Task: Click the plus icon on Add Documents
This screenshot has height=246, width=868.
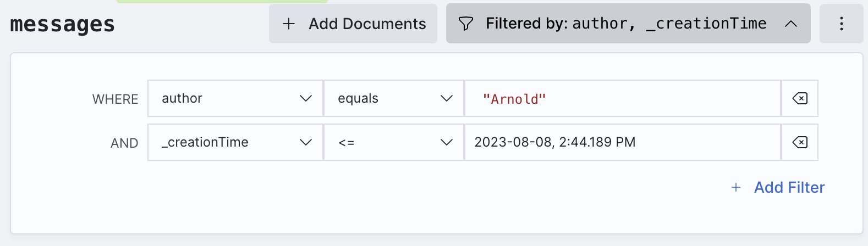Action: pyautogui.click(x=289, y=24)
